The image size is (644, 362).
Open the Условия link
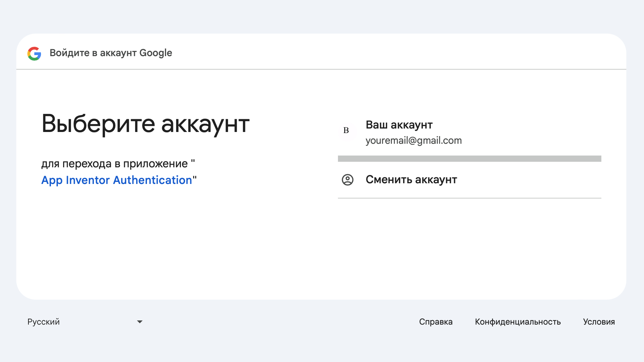(x=599, y=322)
